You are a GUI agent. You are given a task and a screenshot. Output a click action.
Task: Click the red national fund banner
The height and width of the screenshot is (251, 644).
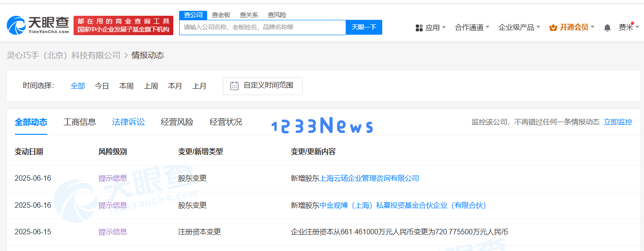[123, 25]
